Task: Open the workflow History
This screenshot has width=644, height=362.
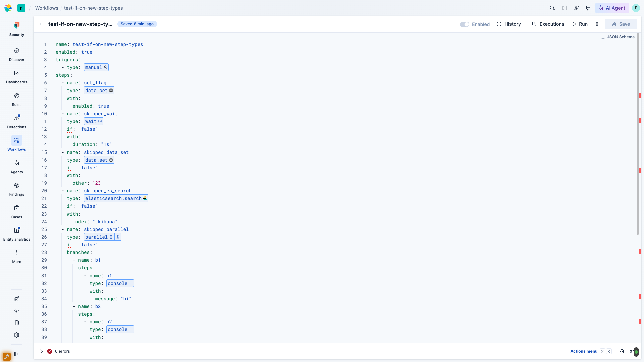Action: 509,24
